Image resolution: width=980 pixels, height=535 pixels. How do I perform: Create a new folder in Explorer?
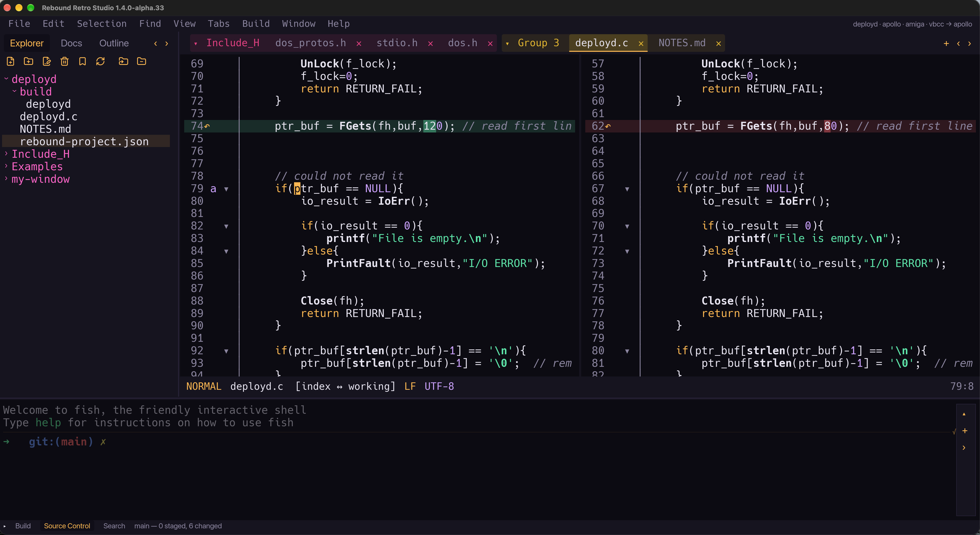(x=29, y=61)
